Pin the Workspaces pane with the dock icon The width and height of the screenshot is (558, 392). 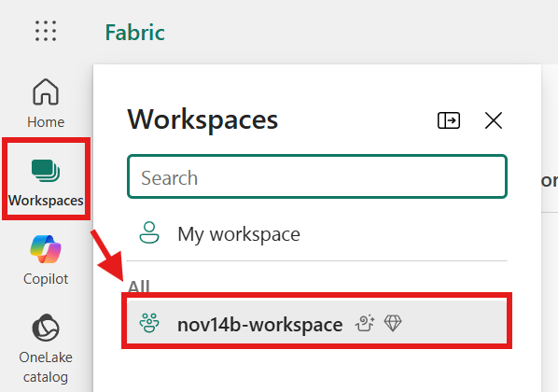tap(449, 120)
